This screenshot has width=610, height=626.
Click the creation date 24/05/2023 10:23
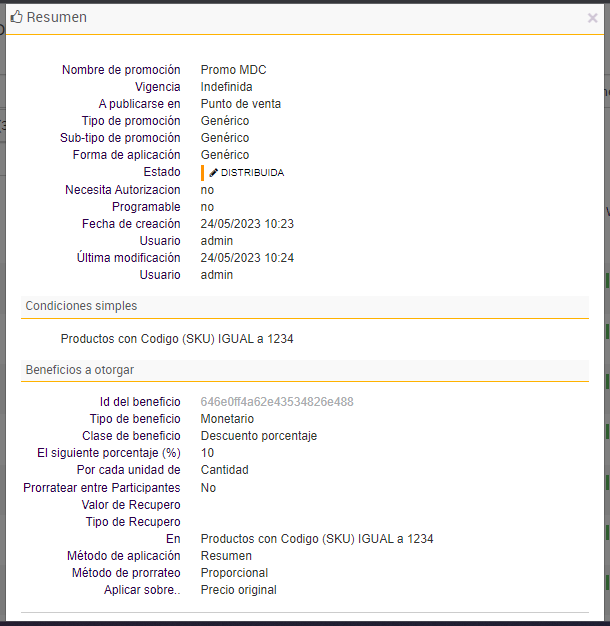pyautogui.click(x=247, y=224)
